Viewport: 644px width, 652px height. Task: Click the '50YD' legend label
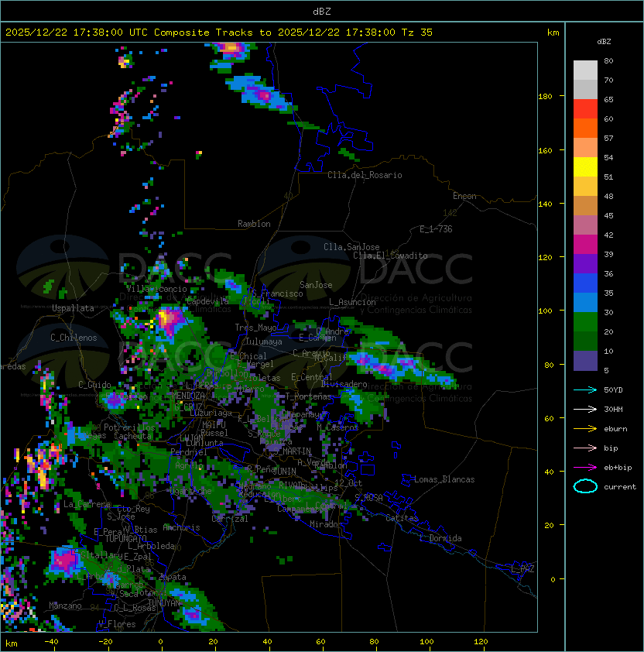(x=613, y=390)
